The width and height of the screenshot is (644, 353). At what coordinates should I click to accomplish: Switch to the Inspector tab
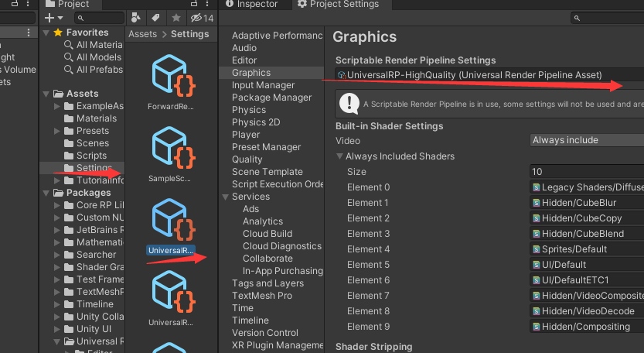coord(252,4)
